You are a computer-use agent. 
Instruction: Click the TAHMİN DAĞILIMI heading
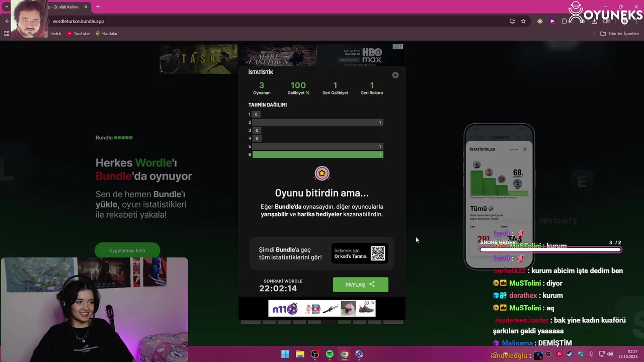coord(268,105)
